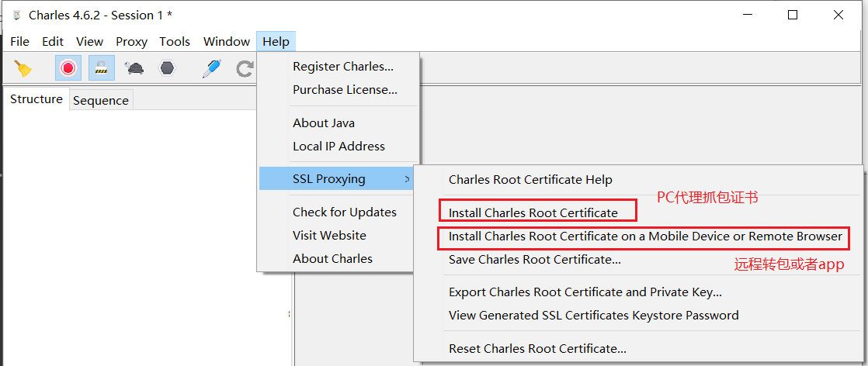868x366 pixels.
Task: Toggle throttling turtle icon
Action: 134,68
